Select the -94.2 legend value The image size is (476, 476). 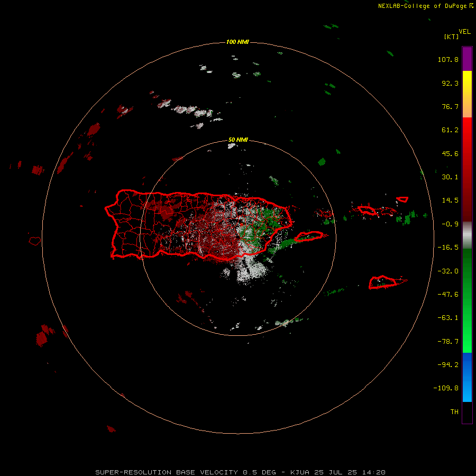click(448, 365)
